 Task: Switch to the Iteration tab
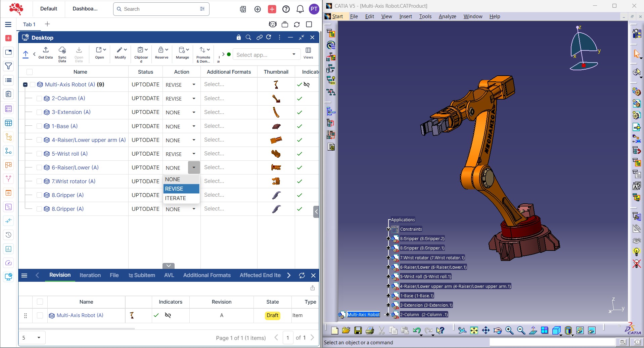point(90,275)
